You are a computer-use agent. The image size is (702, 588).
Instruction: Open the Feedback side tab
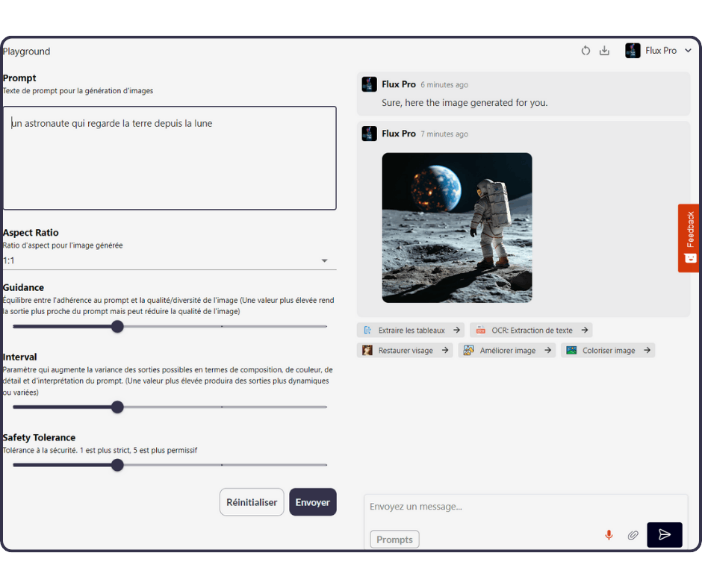[x=688, y=238]
